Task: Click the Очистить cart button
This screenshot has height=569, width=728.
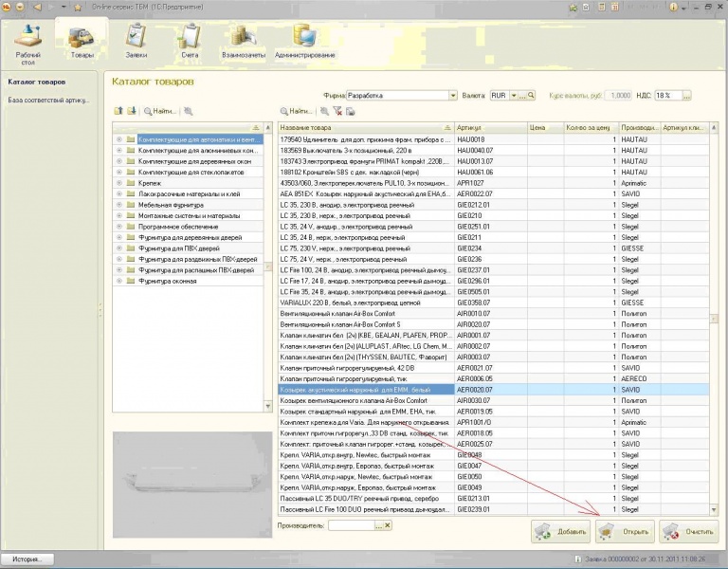Action: [x=688, y=531]
